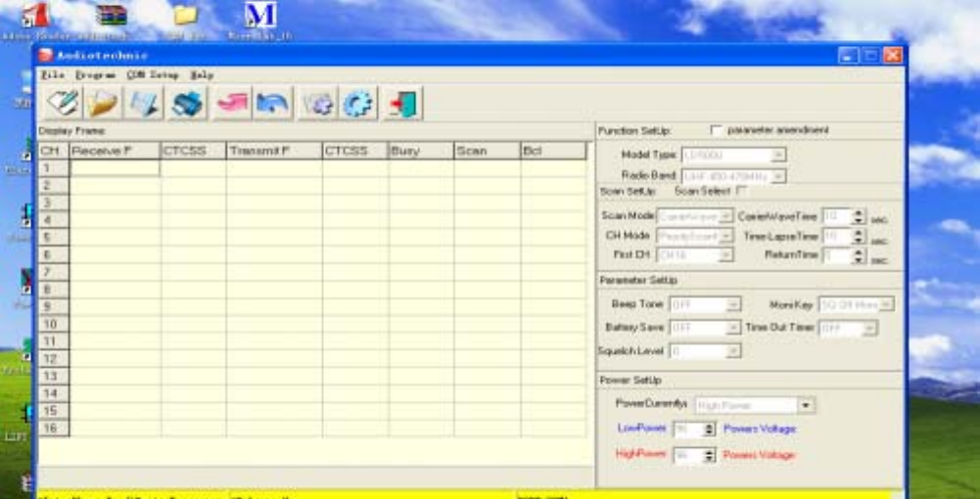
Task: Click the Bcl column header
Action: tap(553, 151)
